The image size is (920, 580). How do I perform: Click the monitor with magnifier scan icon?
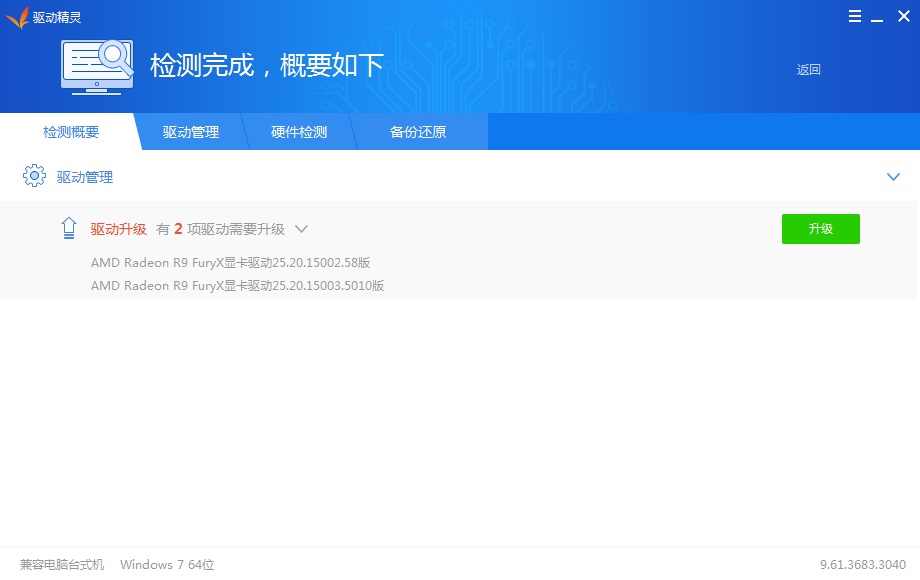98,67
